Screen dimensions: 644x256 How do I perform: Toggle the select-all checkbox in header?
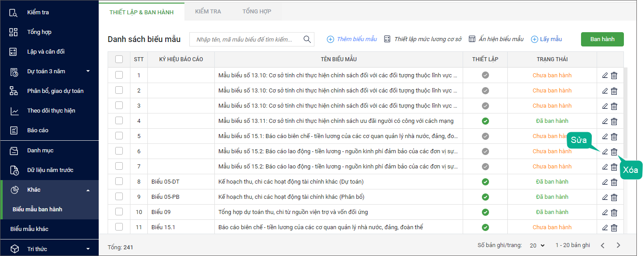(x=119, y=59)
